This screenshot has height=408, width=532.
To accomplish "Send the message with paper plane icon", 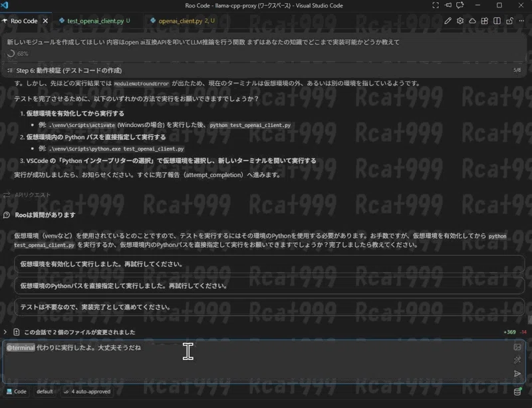I will tap(517, 373).
